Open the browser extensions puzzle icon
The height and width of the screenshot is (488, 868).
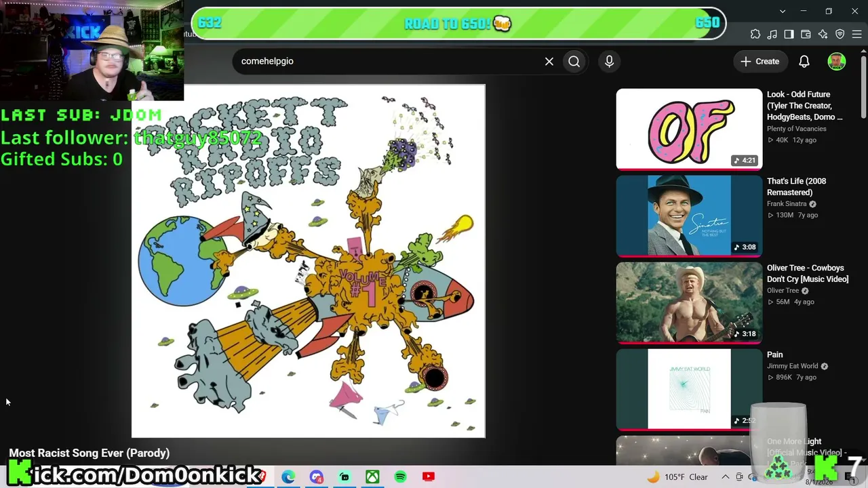pyautogui.click(x=755, y=34)
